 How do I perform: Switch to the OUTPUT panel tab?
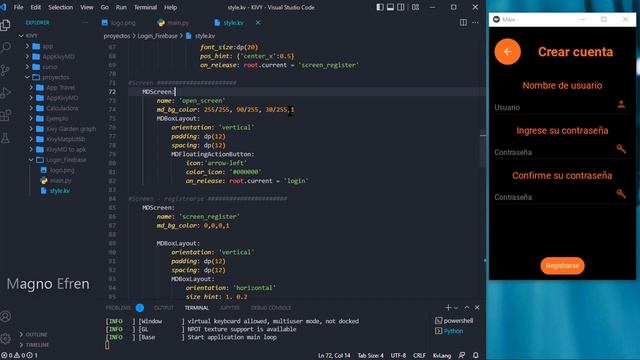coord(164,308)
